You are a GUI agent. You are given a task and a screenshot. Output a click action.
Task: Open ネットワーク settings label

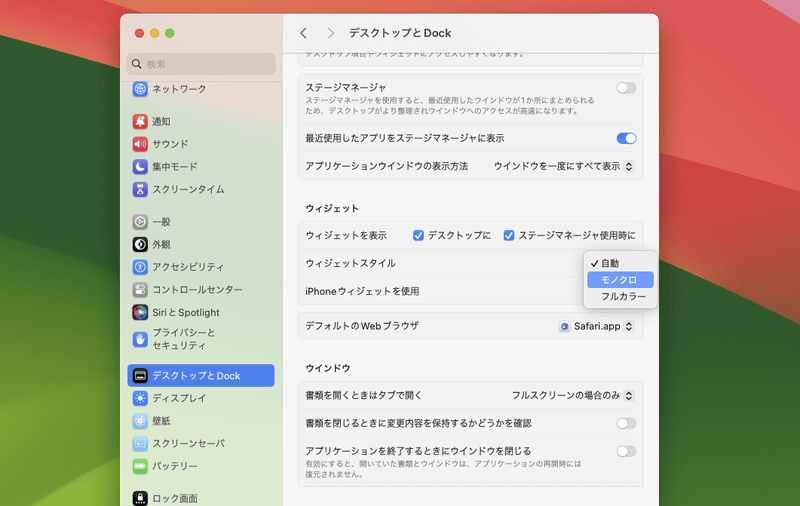coord(179,89)
